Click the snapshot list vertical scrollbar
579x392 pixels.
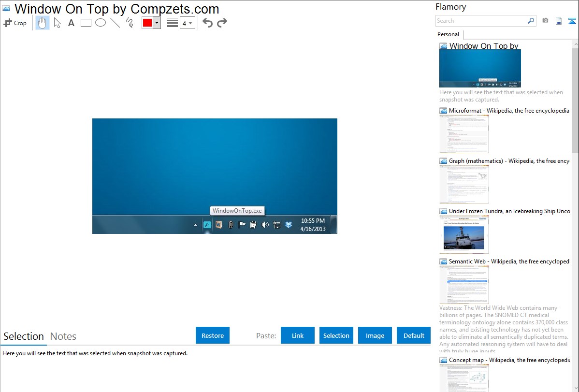[x=575, y=100]
